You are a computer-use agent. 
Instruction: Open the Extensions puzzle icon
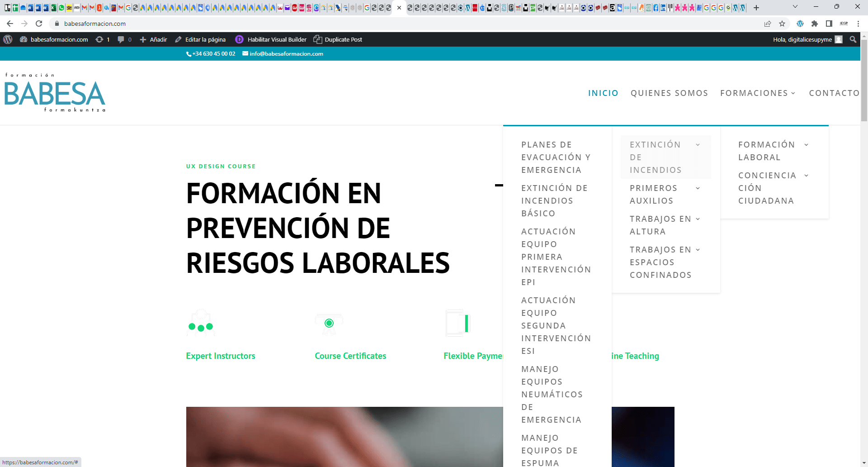click(x=815, y=24)
